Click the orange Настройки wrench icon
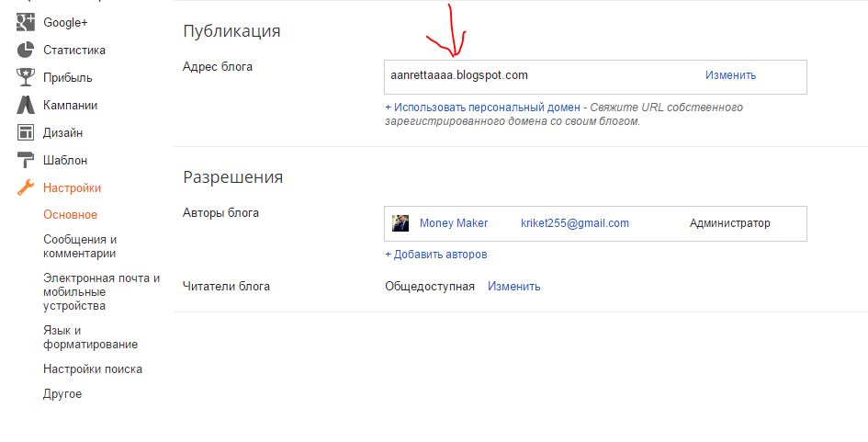 coord(26,187)
